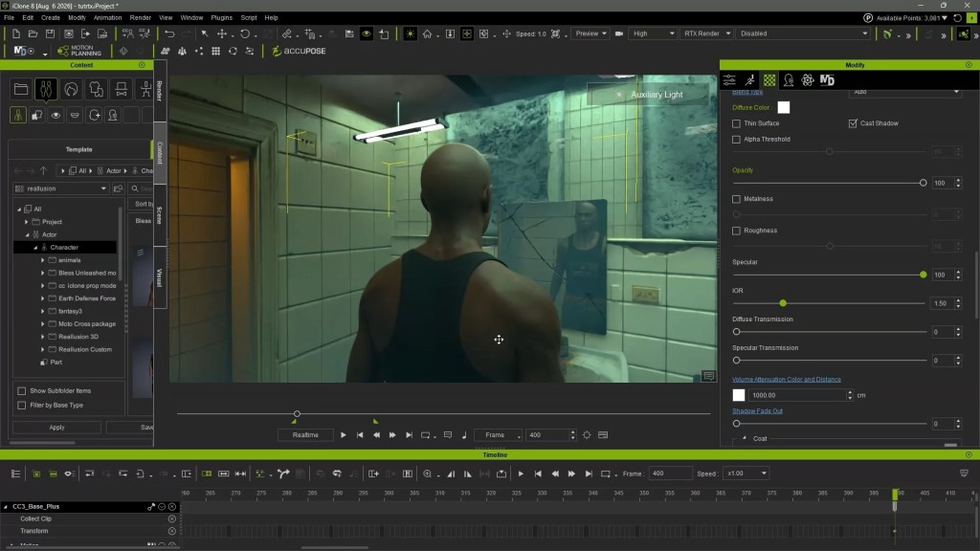Open Modify panel MD icon

tap(827, 80)
